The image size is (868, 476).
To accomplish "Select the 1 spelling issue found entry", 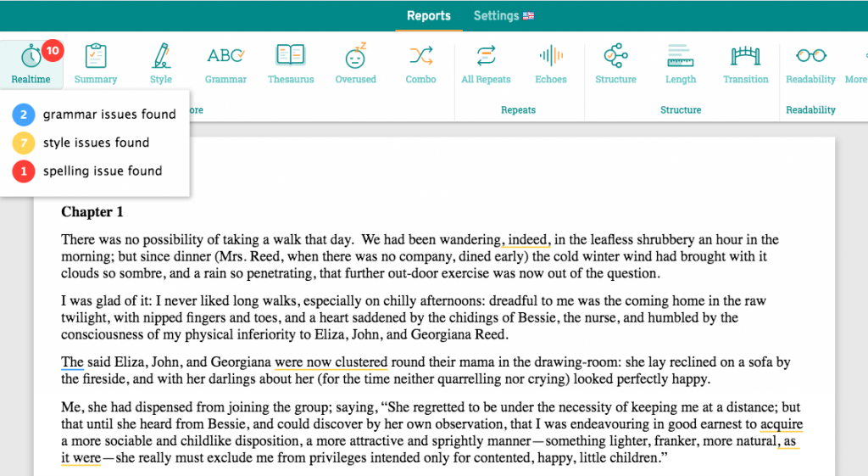I will 87,171.
